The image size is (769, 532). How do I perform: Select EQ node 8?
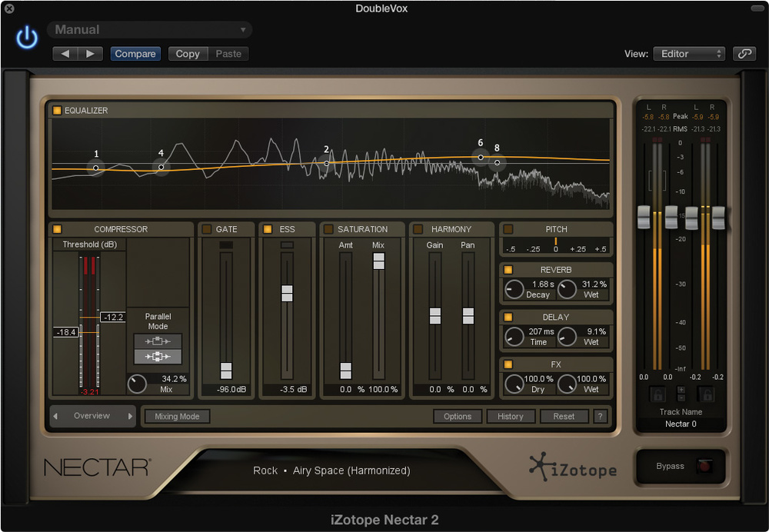point(497,162)
